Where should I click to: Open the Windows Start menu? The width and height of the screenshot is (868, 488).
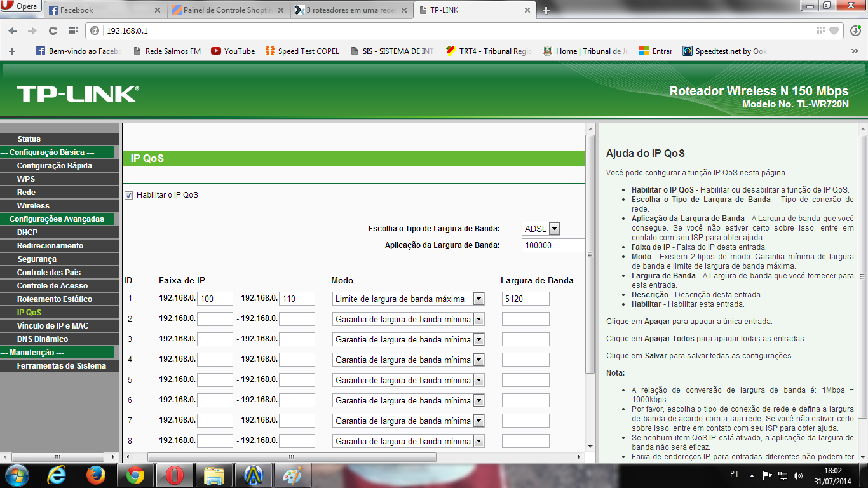17,475
